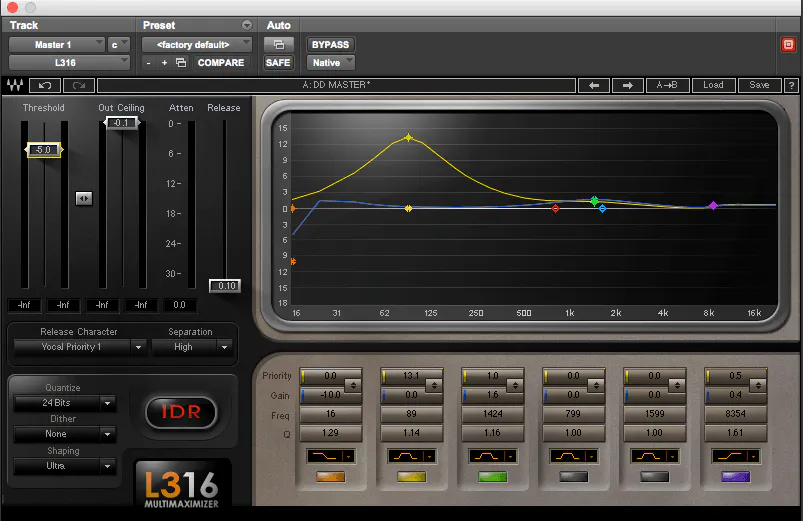
Task: Click the Freq field showing 8354
Action: [x=735, y=414]
